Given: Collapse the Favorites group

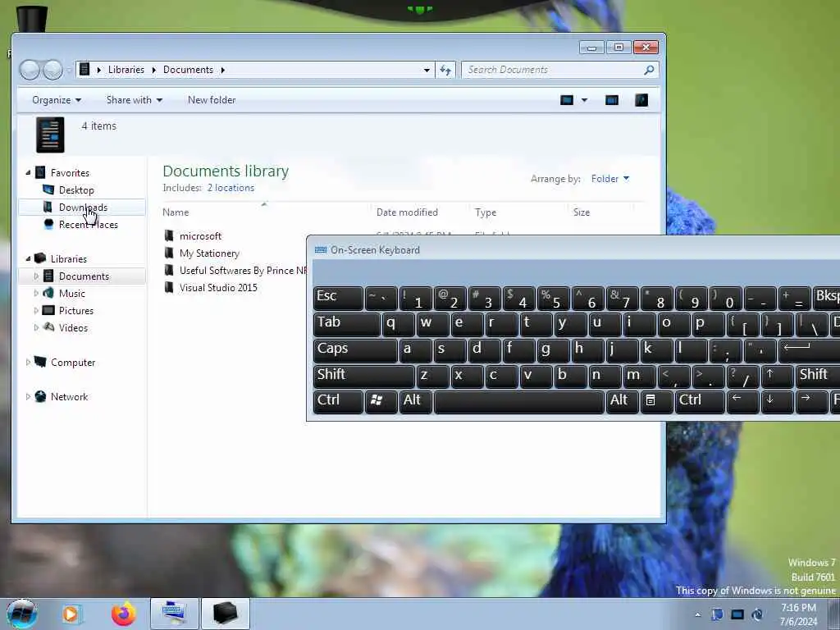Looking at the screenshot, I should pyautogui.click(x=28, y=172).
